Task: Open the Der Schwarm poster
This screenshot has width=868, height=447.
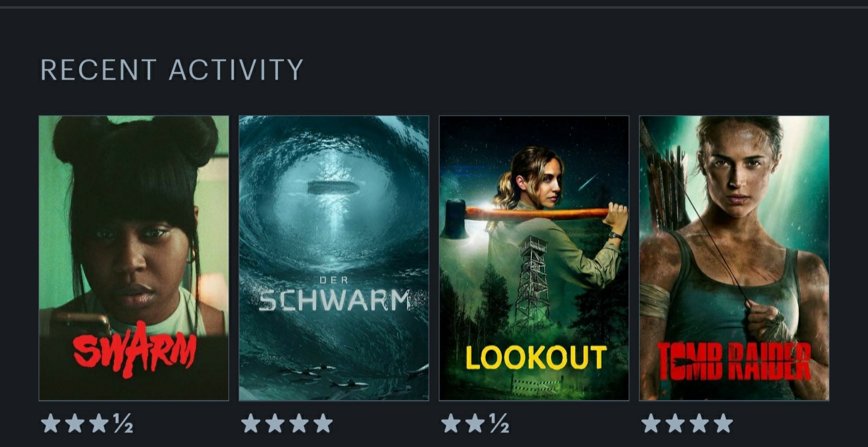Action: [x=334, y=258]
